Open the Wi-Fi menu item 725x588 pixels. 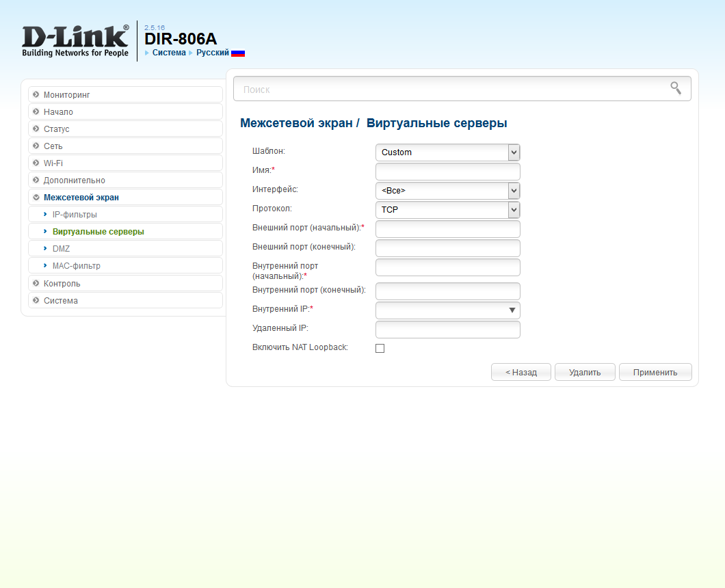click(x=125, y=163)
